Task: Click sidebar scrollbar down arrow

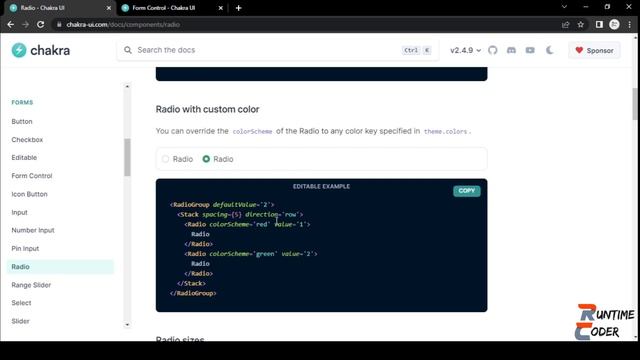Action: [127, 325]
